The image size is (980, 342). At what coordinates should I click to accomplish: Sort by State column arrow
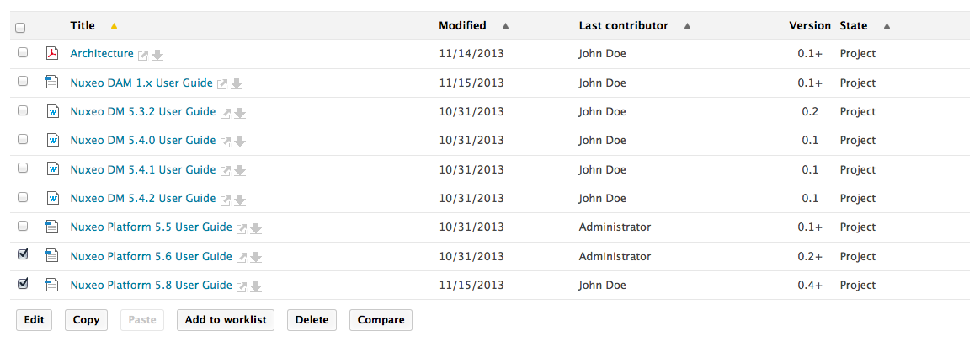pos(887,26)
